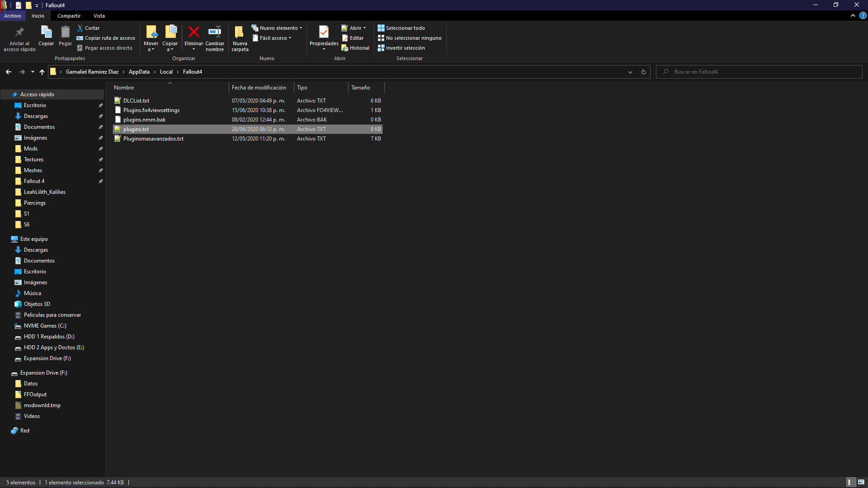Image resolution: width=868 pixels, height=488 pixels.
Task: Open the Archivo menu tab
Action: click(x=13, y=16)
